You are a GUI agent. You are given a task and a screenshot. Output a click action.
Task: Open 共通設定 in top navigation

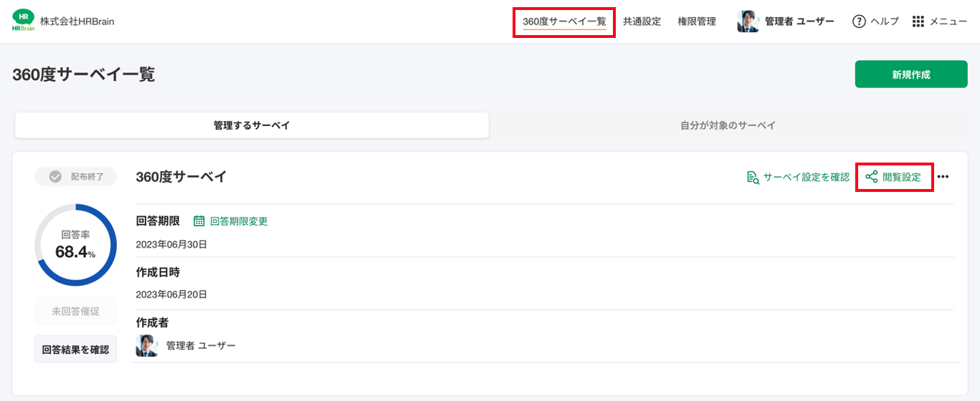tap(642, 21)
